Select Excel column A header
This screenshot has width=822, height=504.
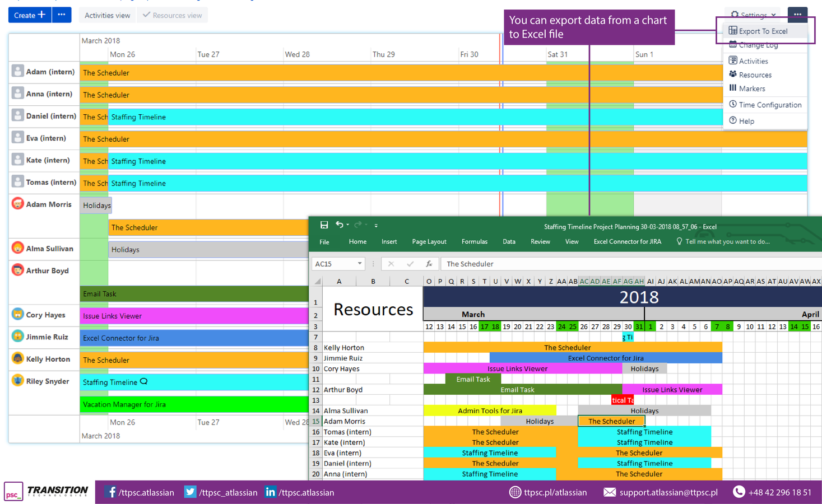pyautogui.click(x=339, y=281)
